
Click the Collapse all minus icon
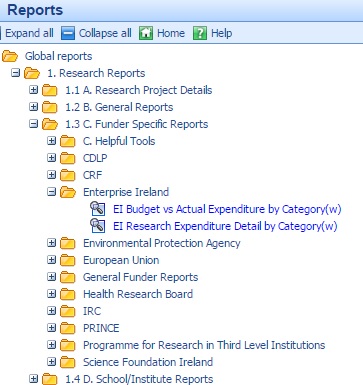click(68, 33)
